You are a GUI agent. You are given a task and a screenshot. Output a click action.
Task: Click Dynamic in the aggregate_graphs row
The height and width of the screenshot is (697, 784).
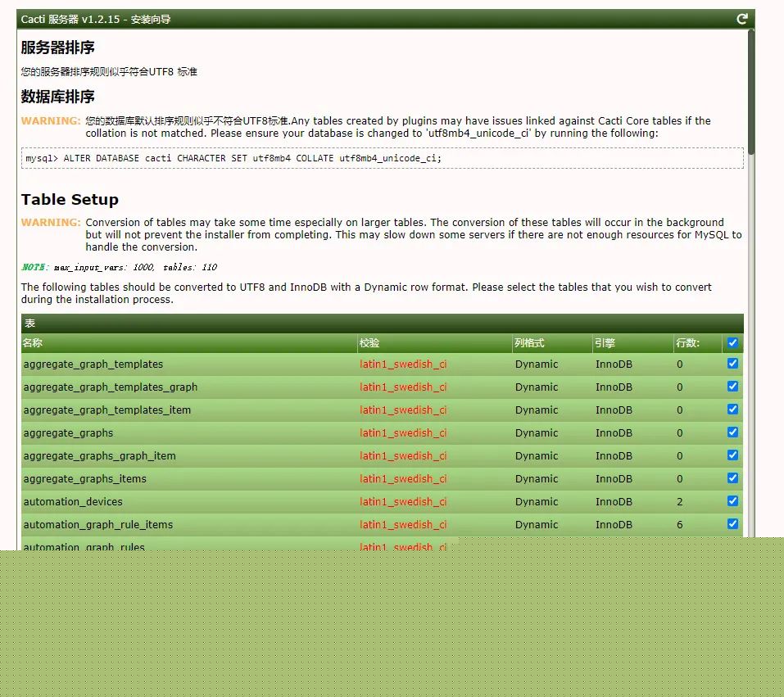[537, 433]
